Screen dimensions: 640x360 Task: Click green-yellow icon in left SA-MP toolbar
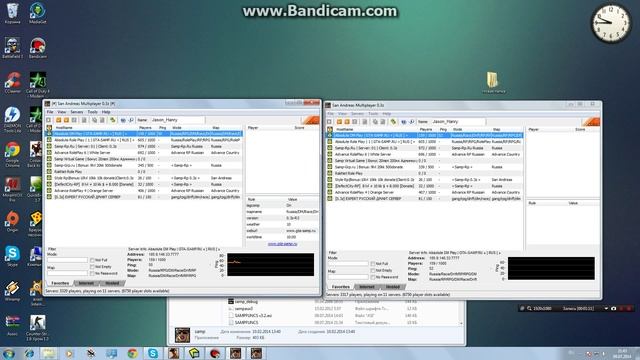pyautogui.click(x=112, y=120)
